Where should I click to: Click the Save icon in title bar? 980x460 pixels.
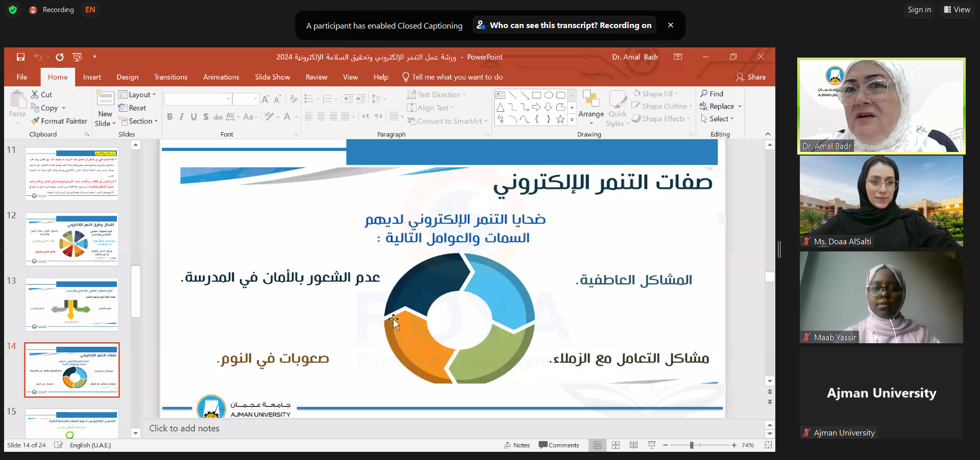(x=20, y=57)
